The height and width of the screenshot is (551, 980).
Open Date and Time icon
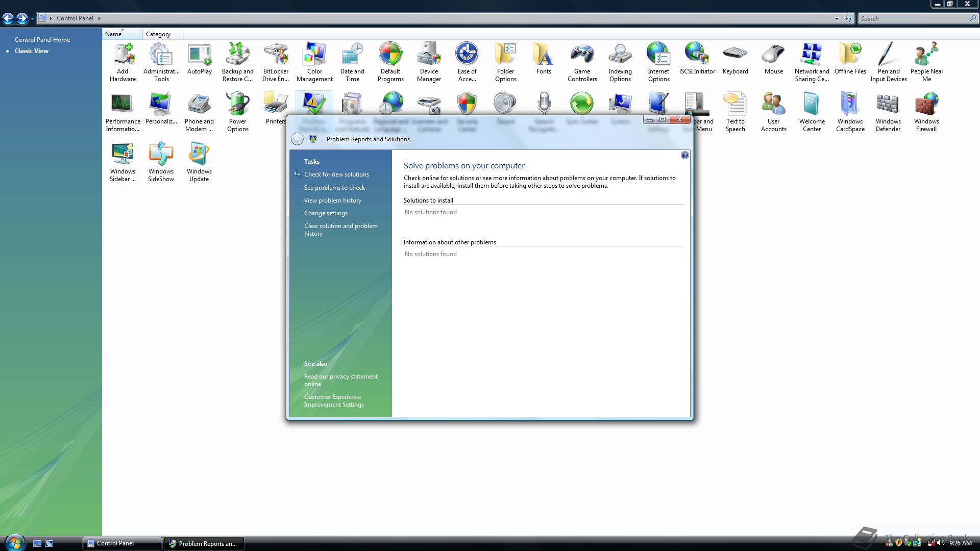352,62
